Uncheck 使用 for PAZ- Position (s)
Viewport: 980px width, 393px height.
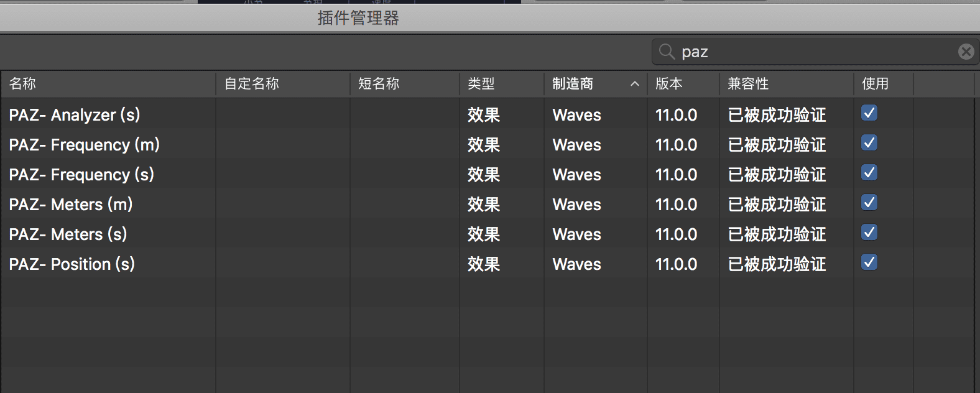coord(869,262)
